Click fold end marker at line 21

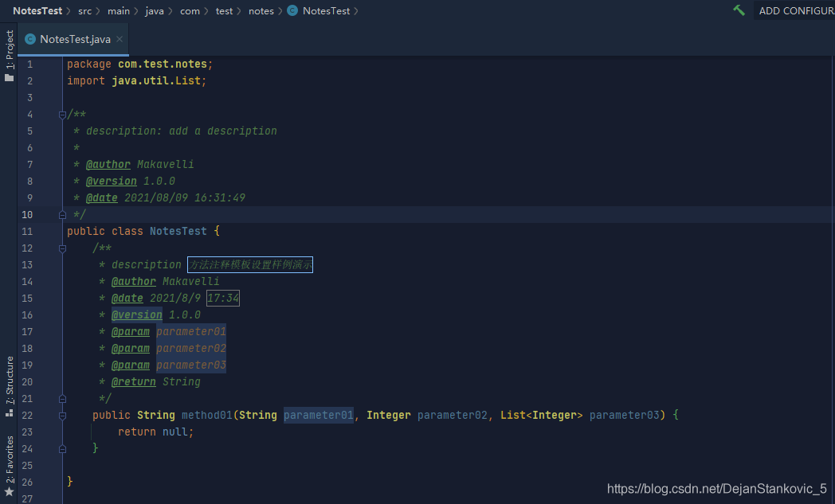(x=62, y=399)
